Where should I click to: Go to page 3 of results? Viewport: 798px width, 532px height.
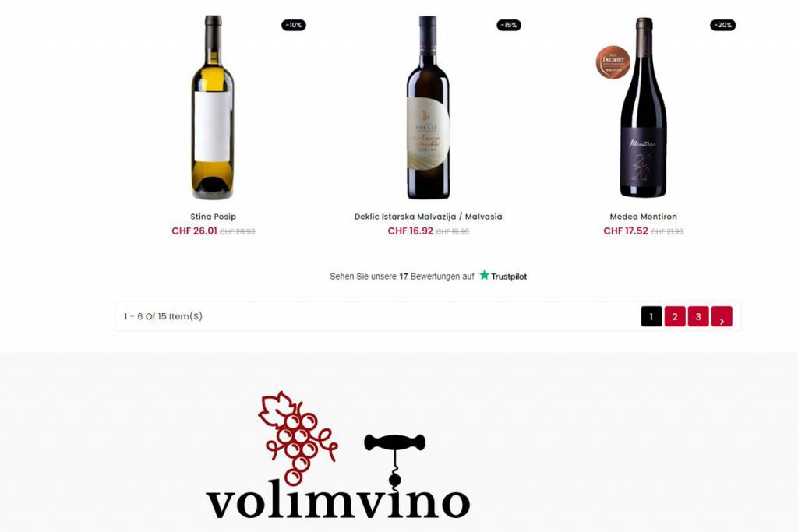(x=698, y=316)
